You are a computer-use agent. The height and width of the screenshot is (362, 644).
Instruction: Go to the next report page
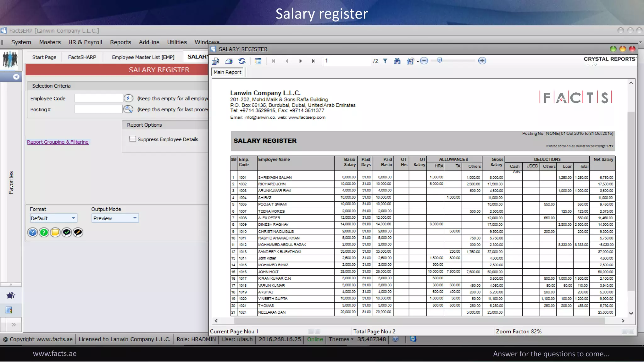coord(300,61)
